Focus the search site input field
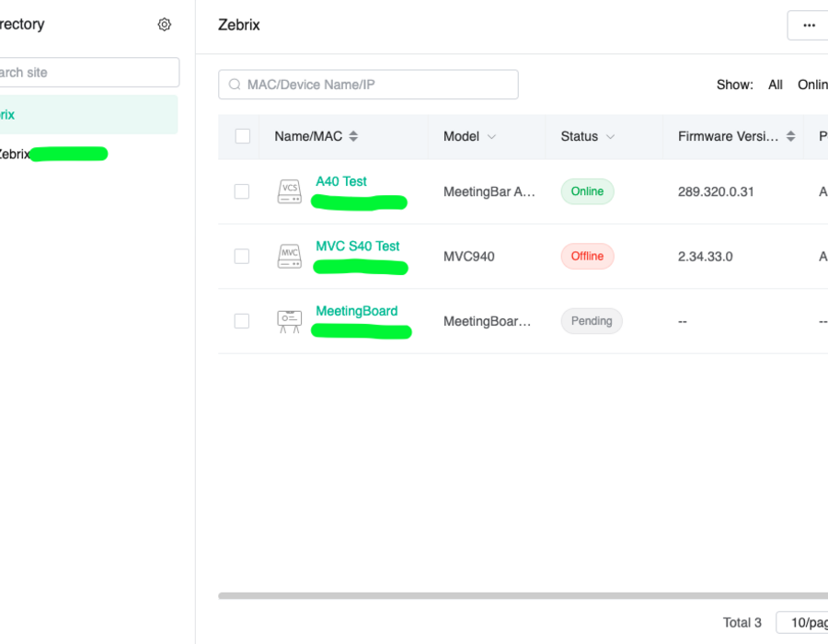 pyautogui.click(x=88, y=73)
